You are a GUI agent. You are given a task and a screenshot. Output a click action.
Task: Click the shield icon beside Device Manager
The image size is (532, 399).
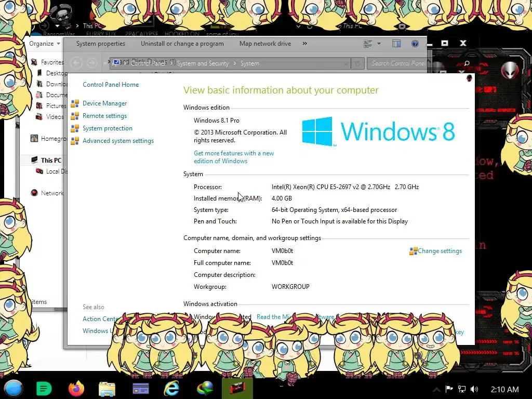click(75, 103)
